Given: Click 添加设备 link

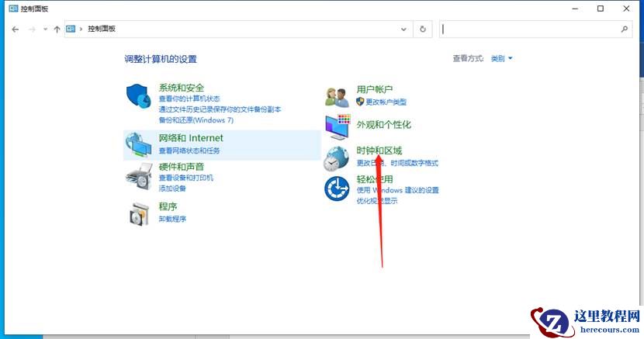Looking at the screenshot, I should (172, 189).
